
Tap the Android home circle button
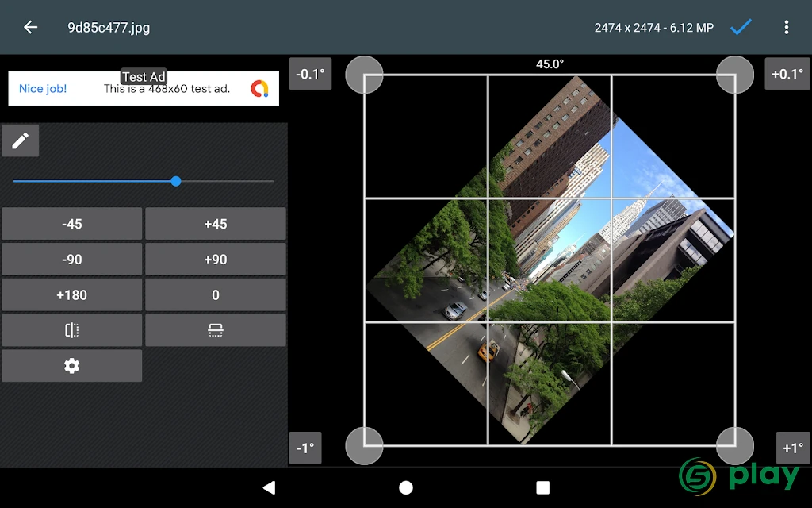406,487
